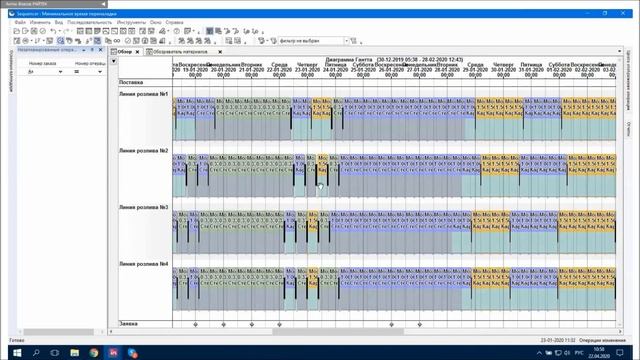The image size is (640, 360).
Task: Click the greyed-out redo arrow icon
Action: pos(66,31)
